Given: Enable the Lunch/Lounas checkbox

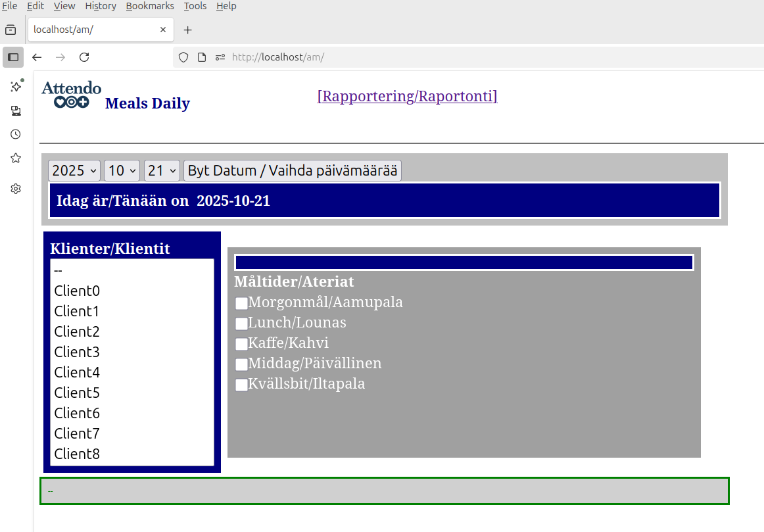Looking at the screenshot, I should 241,324.
